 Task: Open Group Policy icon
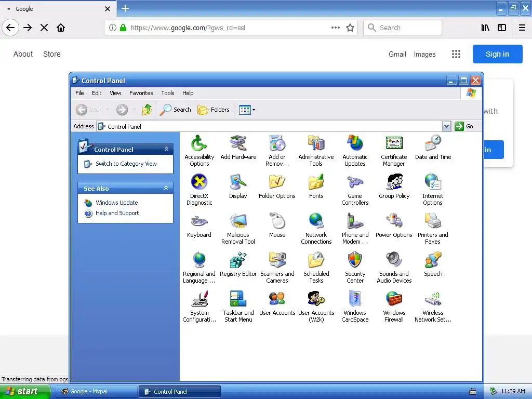[x=394, y=187]
